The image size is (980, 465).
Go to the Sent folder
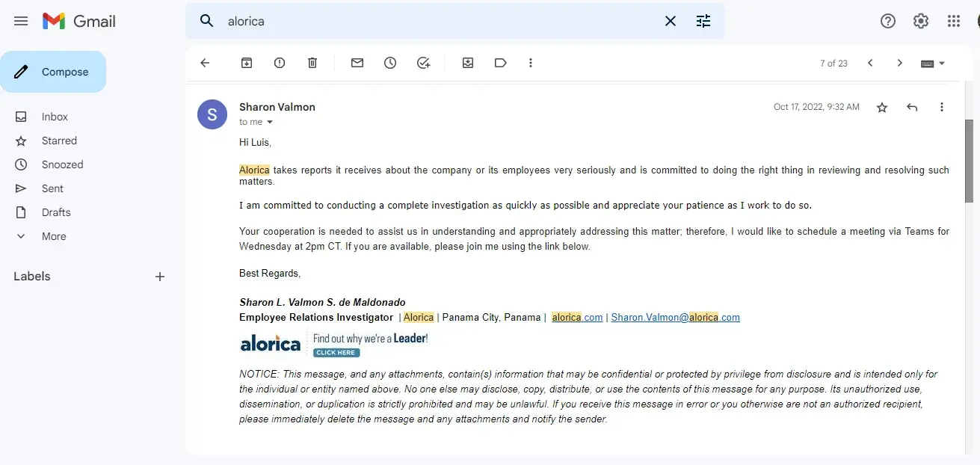point(52,188)
